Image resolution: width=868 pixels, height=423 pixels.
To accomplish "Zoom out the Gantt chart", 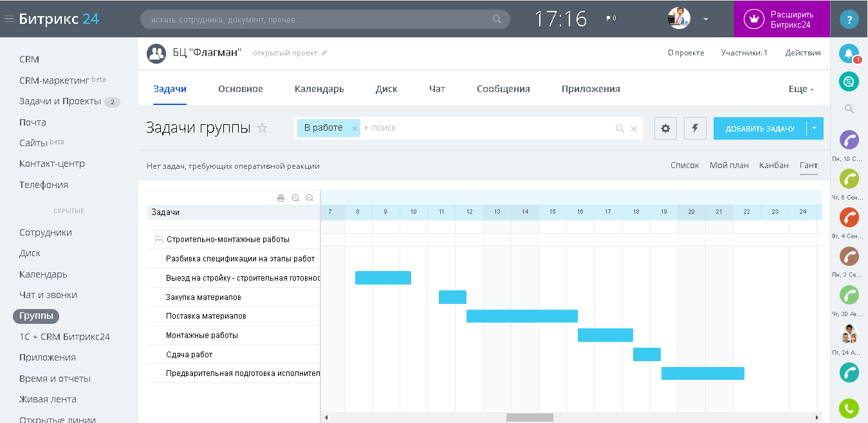I will (x=309, y=198).
